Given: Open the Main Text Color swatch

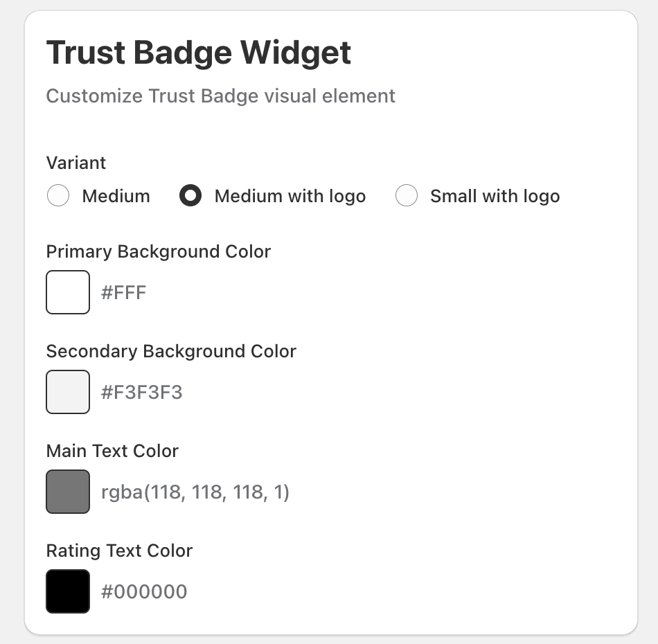Looking at the screenshot, I should click(67, 491).
